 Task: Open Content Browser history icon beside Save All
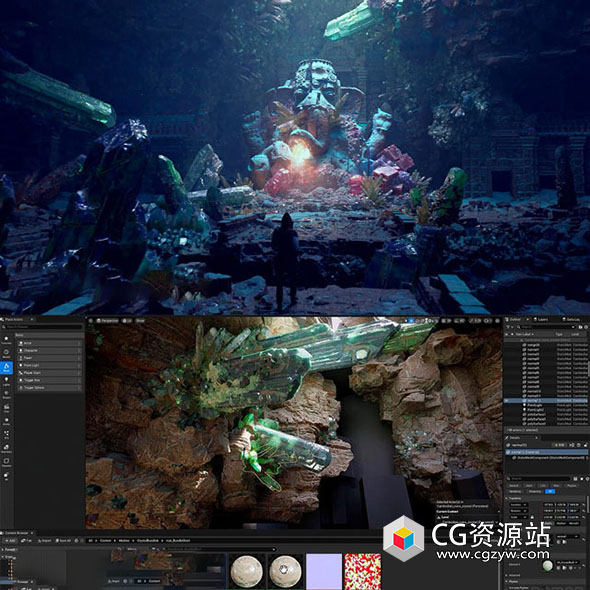point(76,541)
